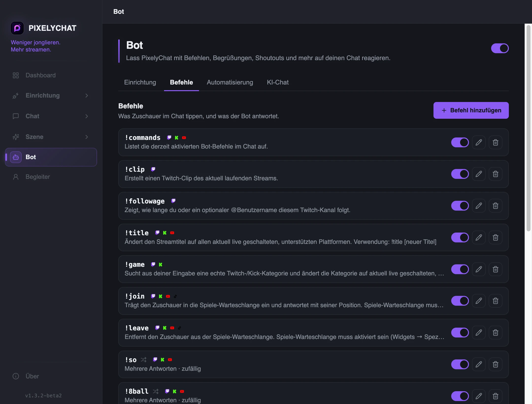Delete the !clip command

pos(495,174)
